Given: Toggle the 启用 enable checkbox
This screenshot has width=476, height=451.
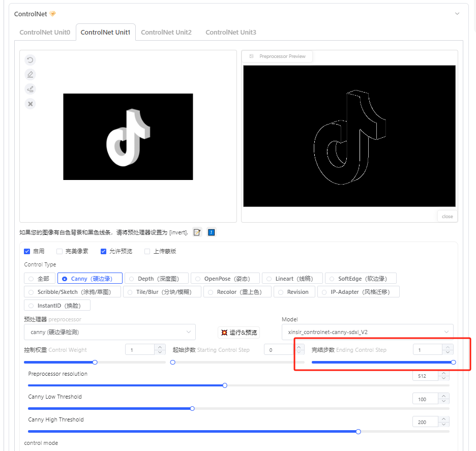Looking at the screenshot, I should pyautogui.click(x=27, y=251).
